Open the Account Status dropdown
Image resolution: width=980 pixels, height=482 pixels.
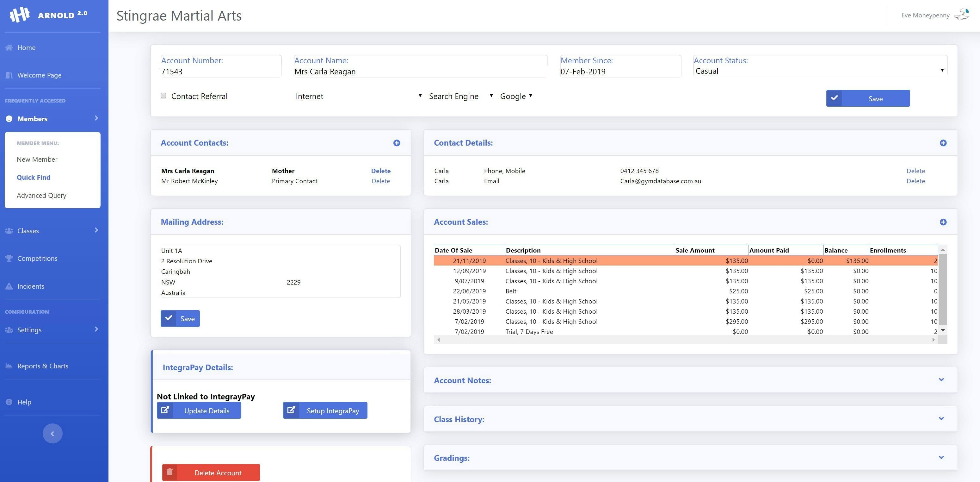click(820, 71)
